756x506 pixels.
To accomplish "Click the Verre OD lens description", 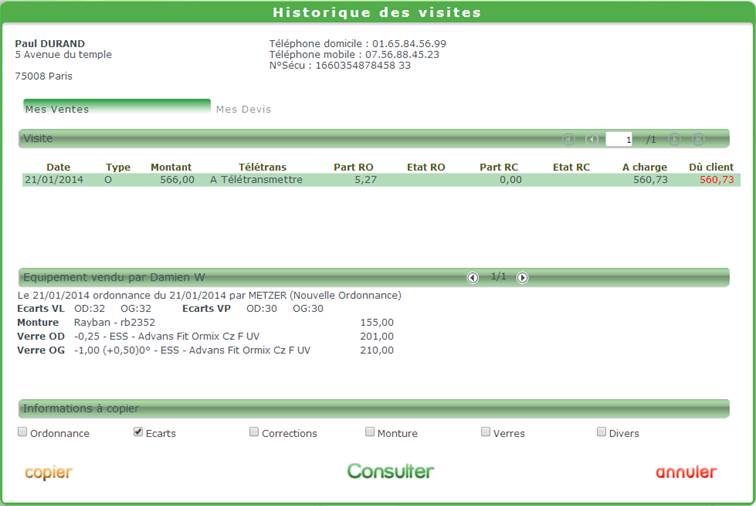I will tap(166, 336).
